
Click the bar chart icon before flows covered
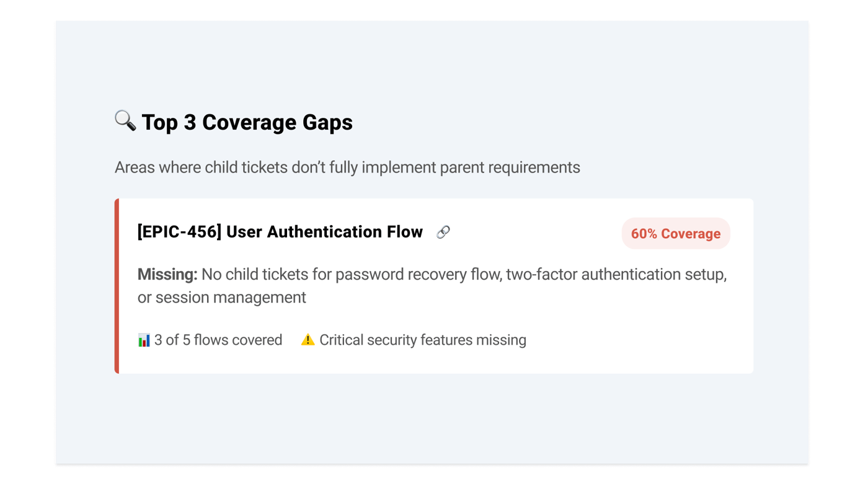pos(144,340)
